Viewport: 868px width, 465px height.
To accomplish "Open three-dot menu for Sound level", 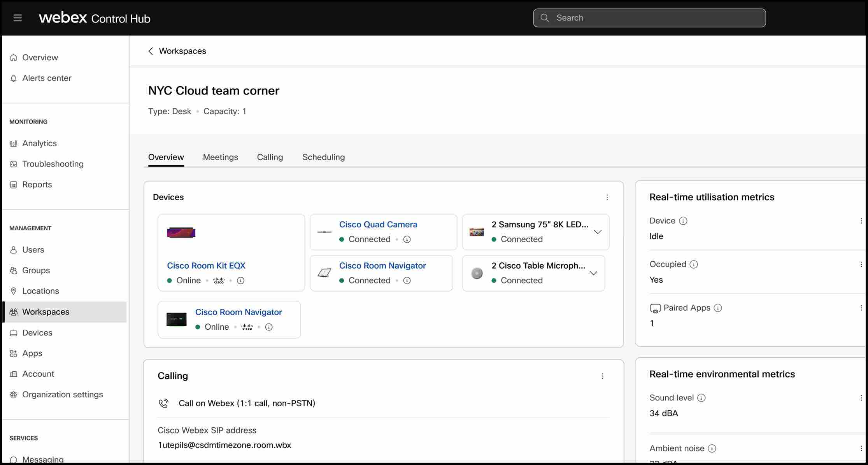I will coord(861,398).
